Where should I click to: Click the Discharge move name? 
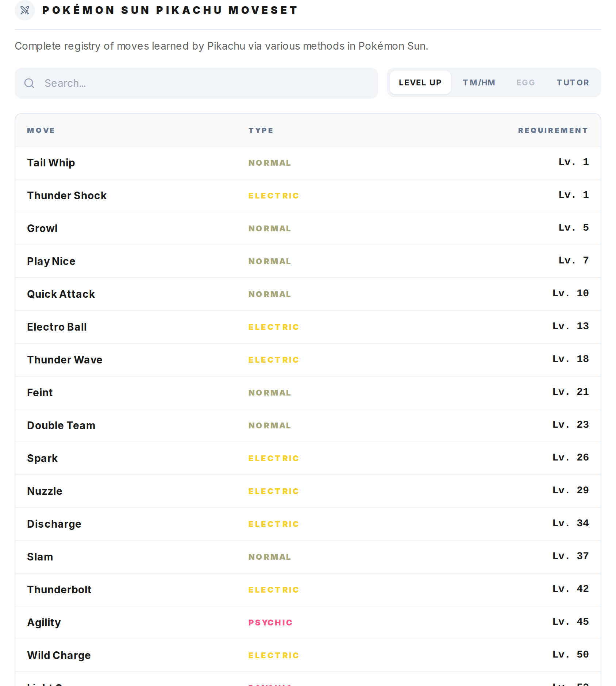pyautogui.click(x=54, y=524)
